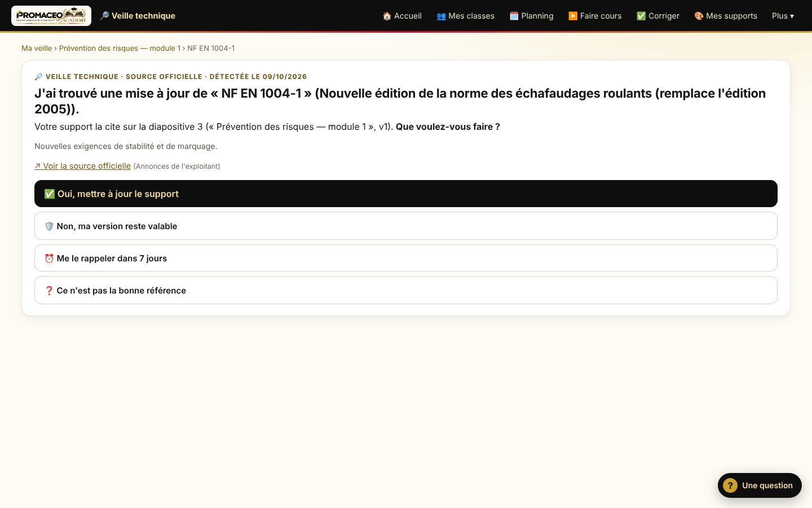Select Ce n'est pas la bonne référence

pos(406,290)
